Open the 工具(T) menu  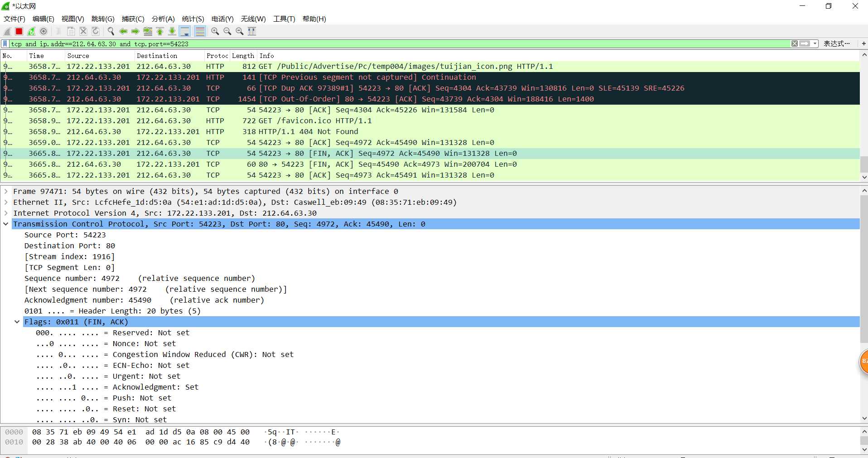284,19
